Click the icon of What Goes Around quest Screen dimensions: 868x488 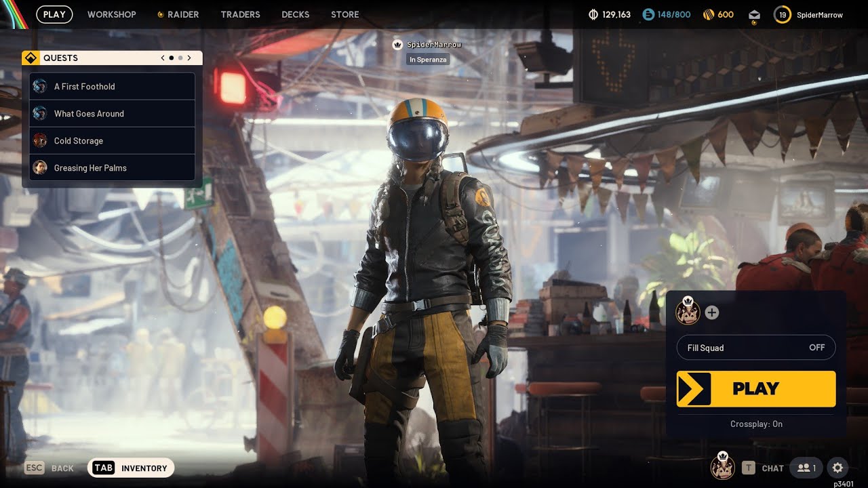pos(40,113)
